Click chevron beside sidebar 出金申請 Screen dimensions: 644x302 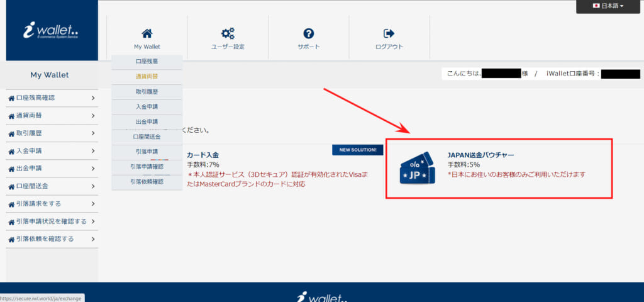tap(93, 169)
